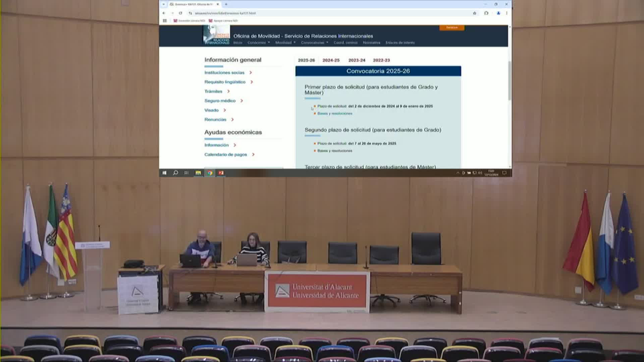Expand the Conócenos dropdown menu
The image size is (644, 362).
[x=258, y=43]
